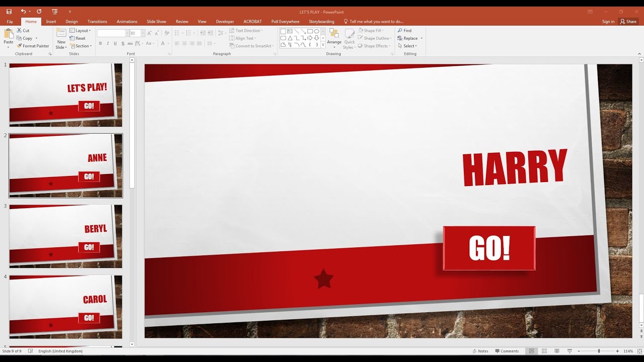Switch to Reading View
This screenshot has height=362, width=644.
click(556, 351)
